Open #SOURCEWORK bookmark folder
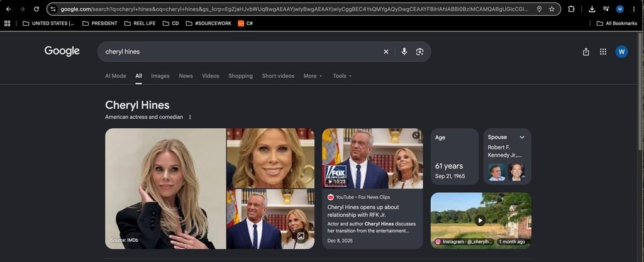 pos(209,23)
